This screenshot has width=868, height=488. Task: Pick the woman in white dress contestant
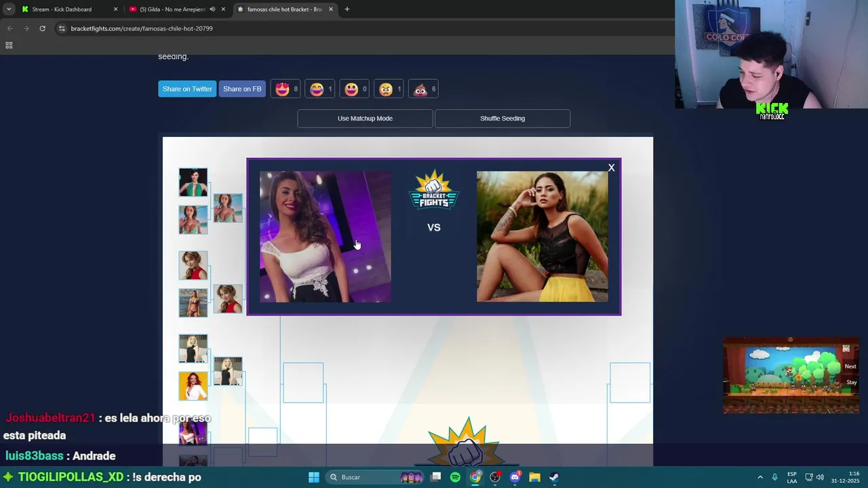325,237
